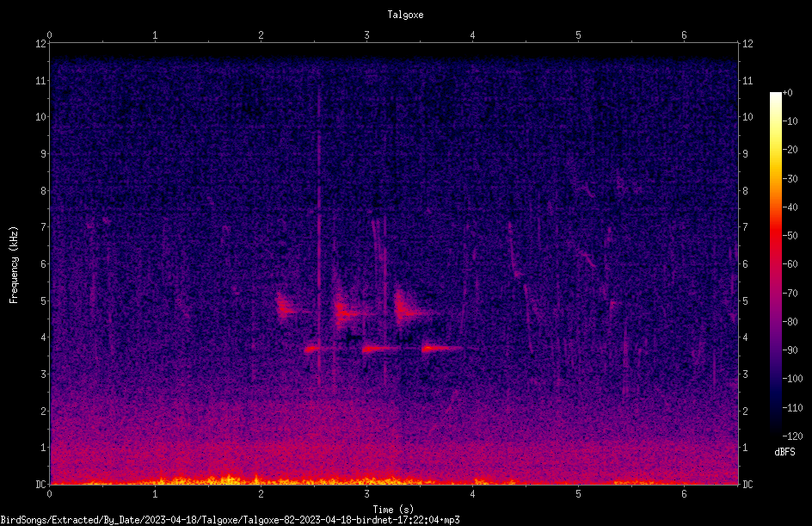This screenshot has width=812, height=526.
Task: Click the 7 kHz label on right axis
Action: pyautogui.click(x=745, y=227)
